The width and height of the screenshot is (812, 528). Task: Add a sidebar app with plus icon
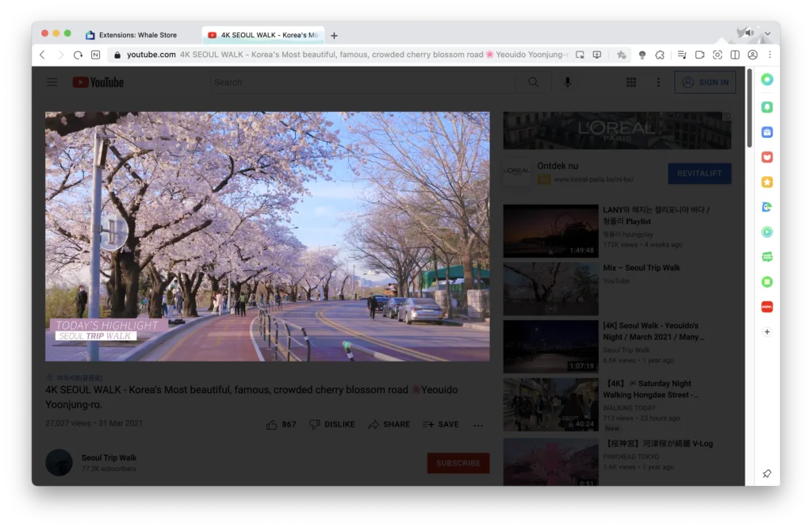(x=767, y=332)
